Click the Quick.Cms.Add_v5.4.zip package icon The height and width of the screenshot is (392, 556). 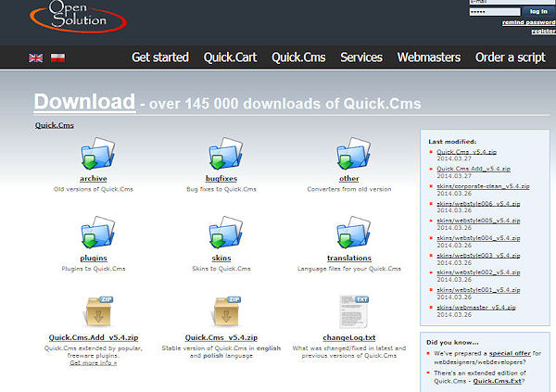tap(99, 311)
